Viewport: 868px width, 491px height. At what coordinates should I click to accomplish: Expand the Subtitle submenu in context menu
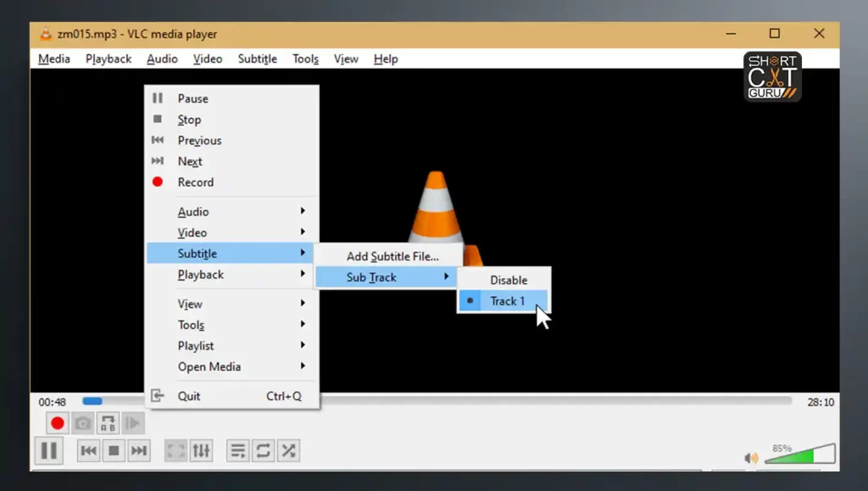click(x=232, y=254)
